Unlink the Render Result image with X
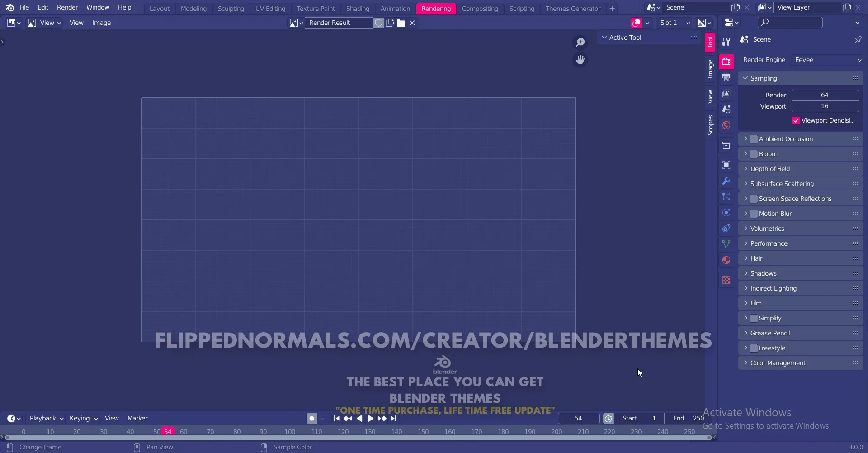 412,23
